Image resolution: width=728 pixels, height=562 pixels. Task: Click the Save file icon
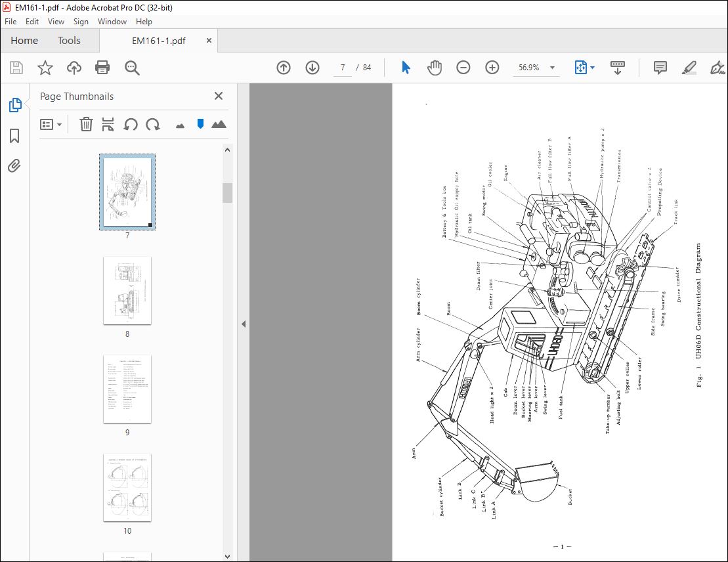(x=16, y=68)
